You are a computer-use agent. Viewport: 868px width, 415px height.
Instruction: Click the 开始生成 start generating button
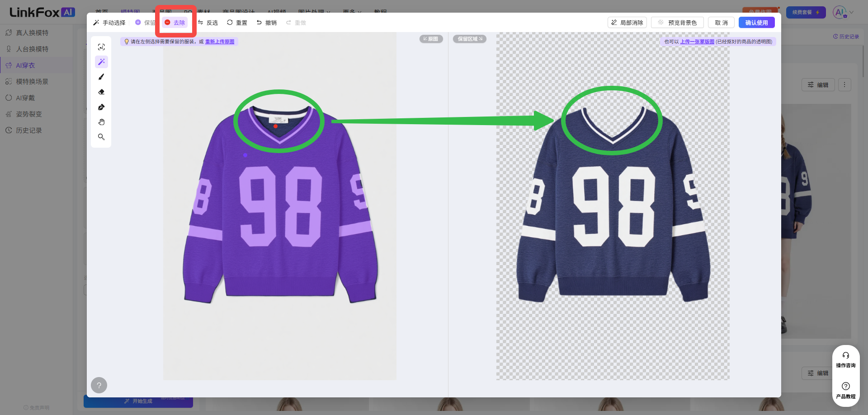point(138,401)
